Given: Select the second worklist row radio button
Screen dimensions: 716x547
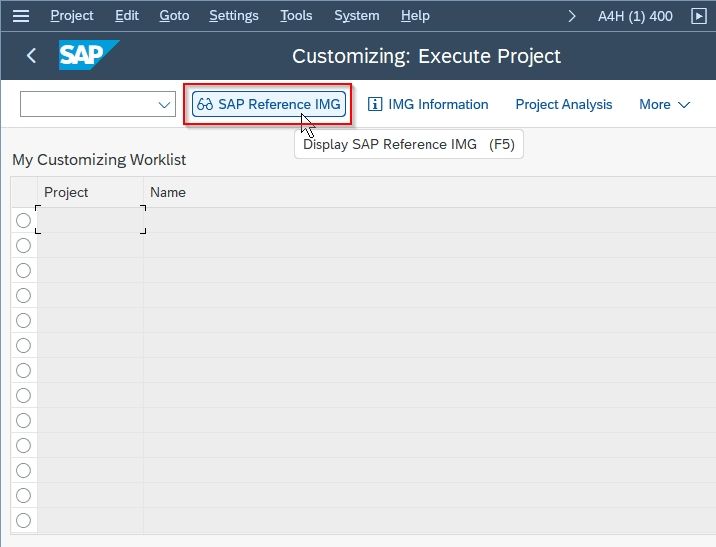Looking at the screenshot, I should coord(23,246).
